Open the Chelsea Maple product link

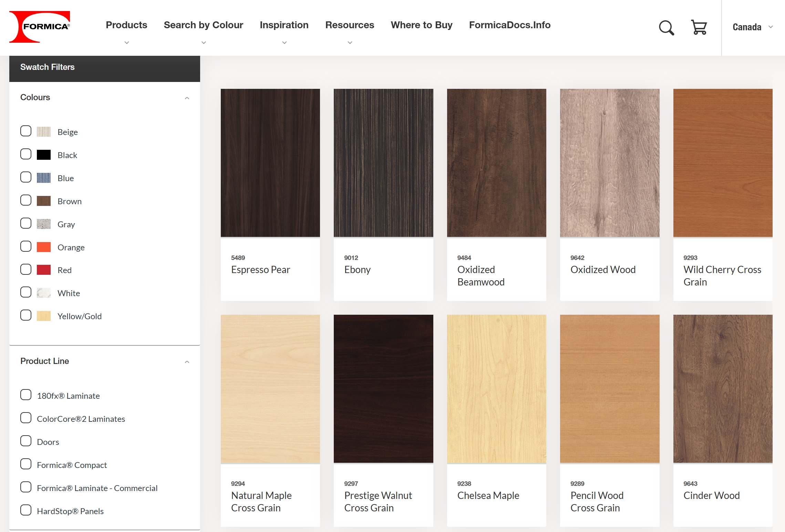pos(488,496)
